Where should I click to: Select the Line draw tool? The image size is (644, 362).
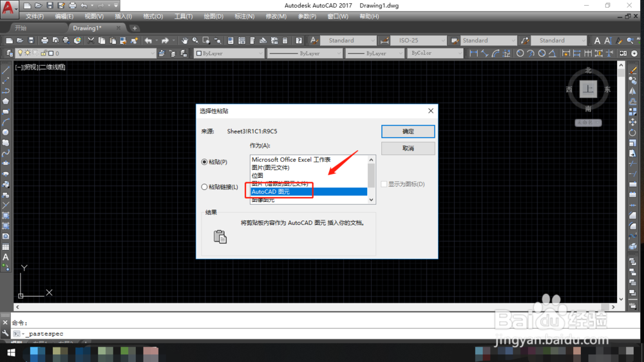(x=6, y=70)
